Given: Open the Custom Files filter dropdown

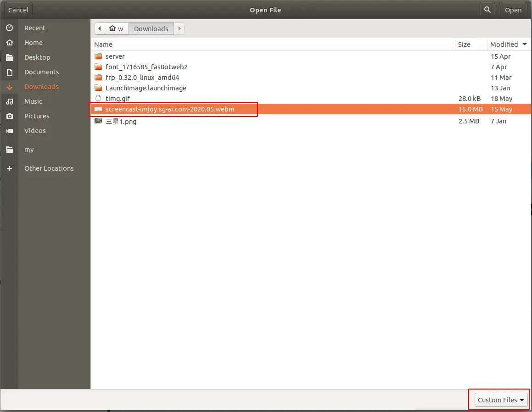Looking at the screenshot, I should (500, 400).
